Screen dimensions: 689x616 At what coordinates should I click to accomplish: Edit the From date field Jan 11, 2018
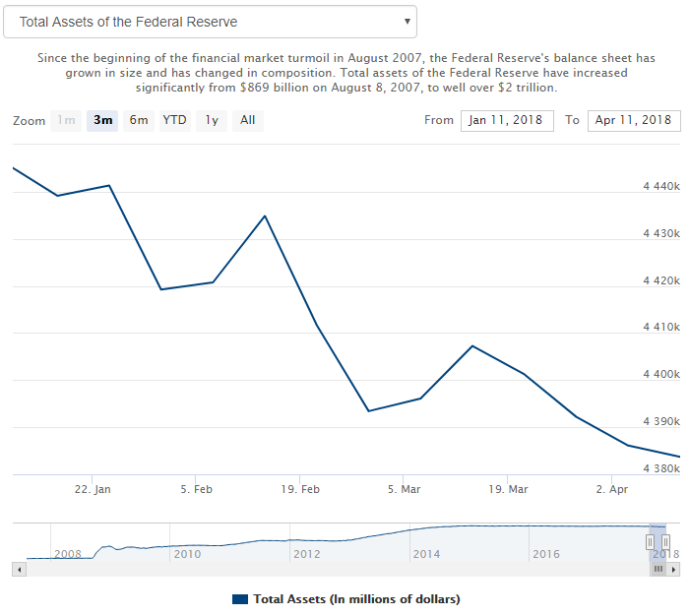point(507,121)
